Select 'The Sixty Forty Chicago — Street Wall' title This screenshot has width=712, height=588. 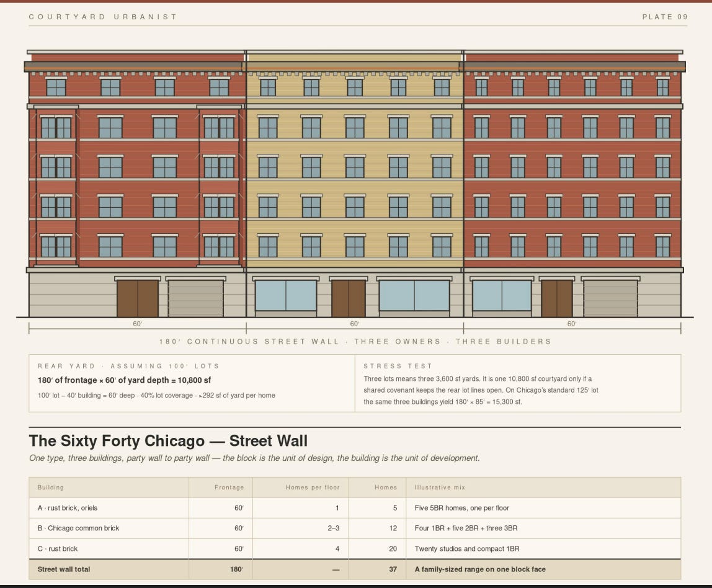[168, 441]
